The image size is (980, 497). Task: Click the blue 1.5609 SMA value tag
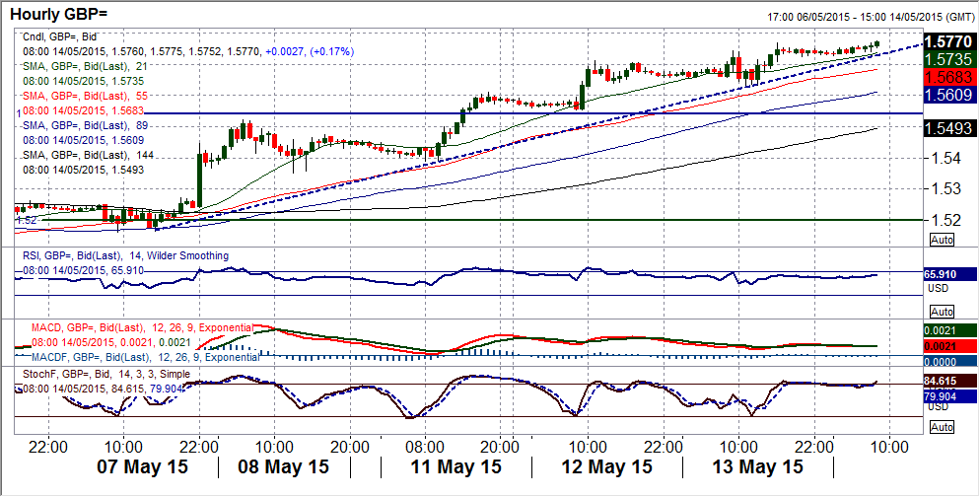coord(950,95)
